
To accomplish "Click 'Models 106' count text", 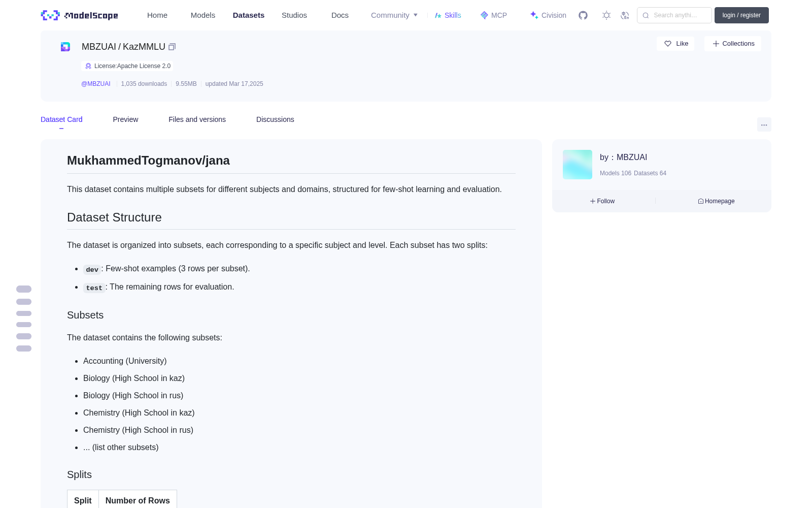I will (616, 173).
